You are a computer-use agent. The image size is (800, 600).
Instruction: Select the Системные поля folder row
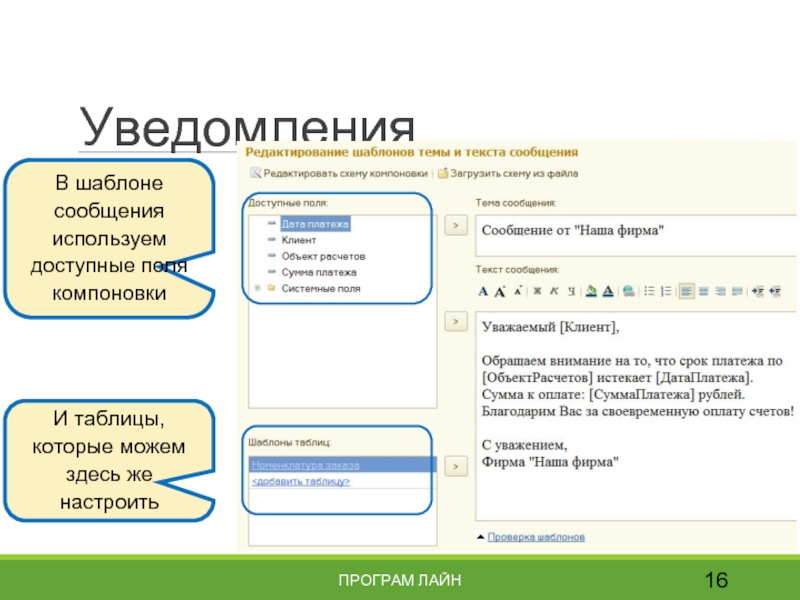tap(321, 288)
